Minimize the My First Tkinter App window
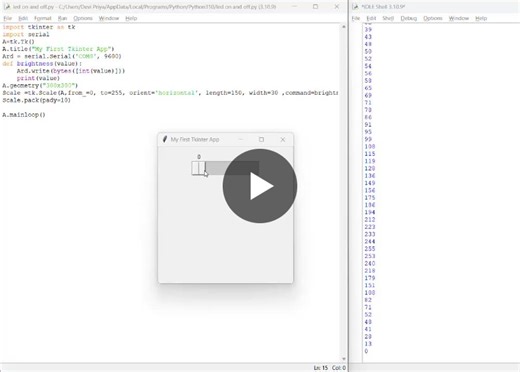This screenshot has height=372, width=520. (241, 140)
